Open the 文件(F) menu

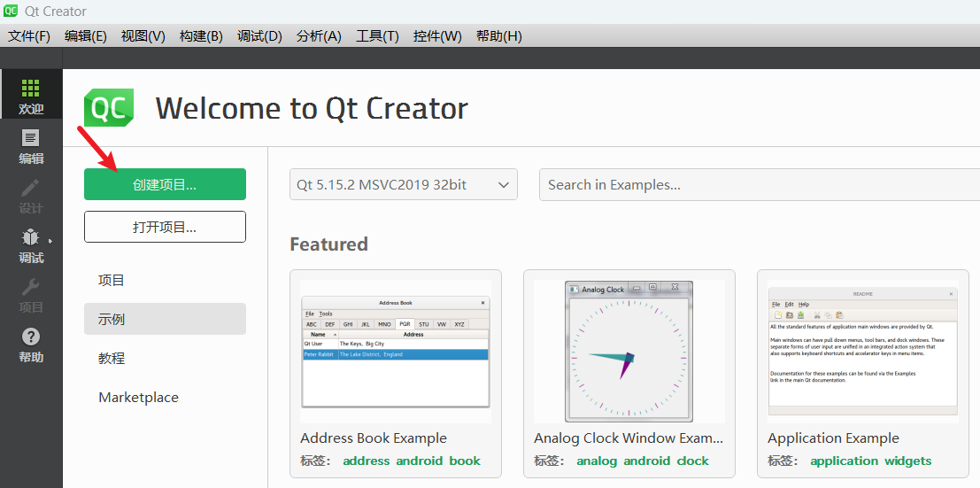tap(28, 36)
